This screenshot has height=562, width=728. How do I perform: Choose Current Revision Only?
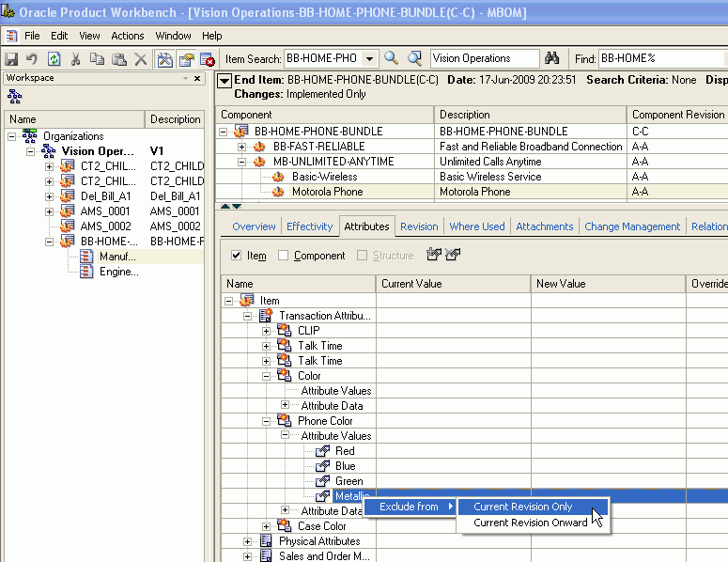click(533, 507)
